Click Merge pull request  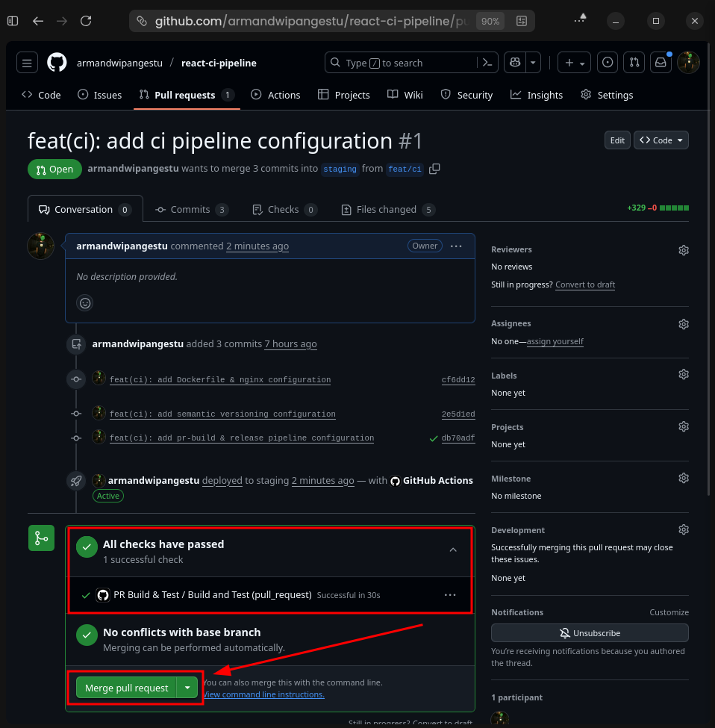(125, 687)
